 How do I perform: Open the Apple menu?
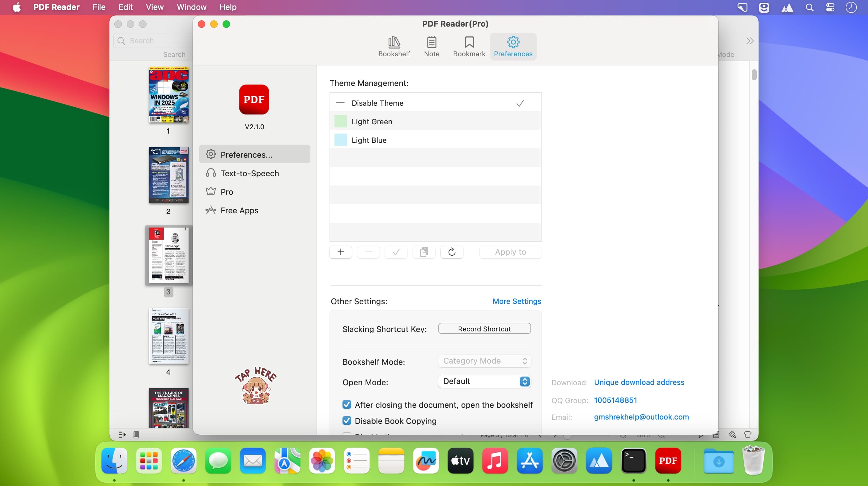tap(16, 7)
